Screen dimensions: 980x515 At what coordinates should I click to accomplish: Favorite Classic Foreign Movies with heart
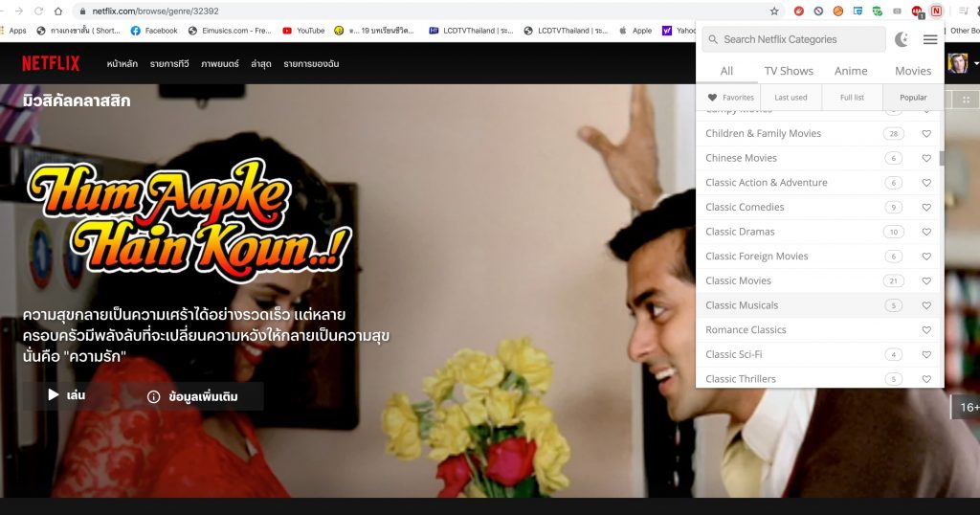(x=926, y=257)
